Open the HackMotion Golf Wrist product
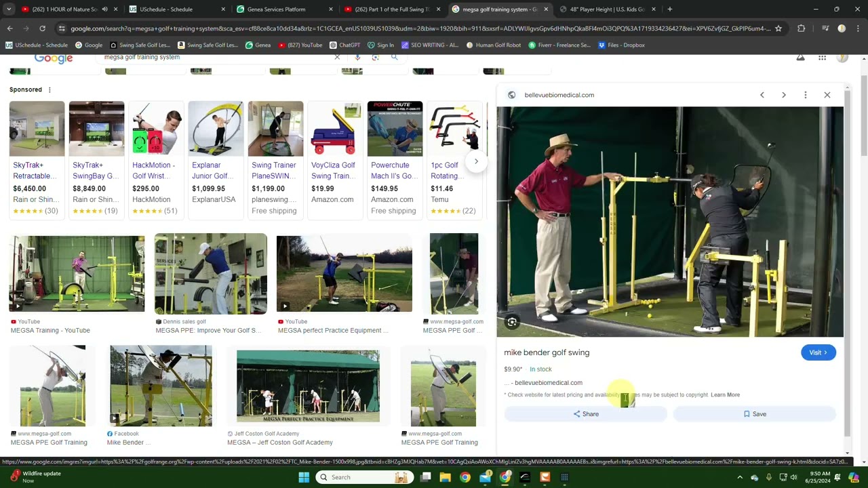Image resolution: width=868 pixels, height=488 pixels. 156,160
